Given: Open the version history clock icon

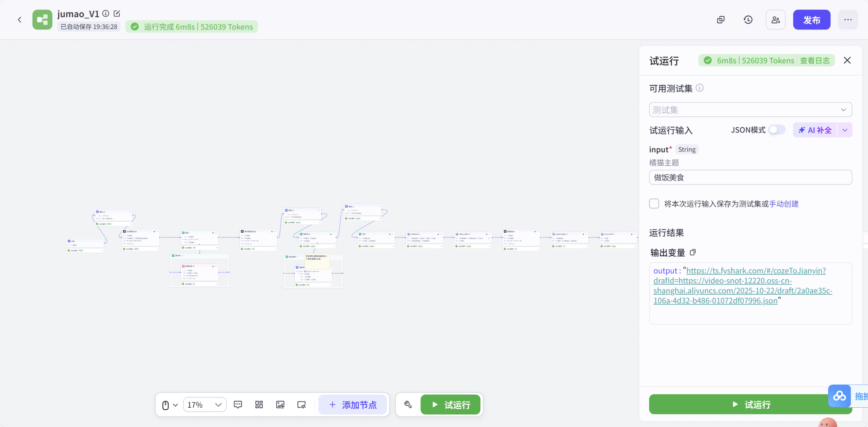Looking at the screenshot, I should coord(748,20).
